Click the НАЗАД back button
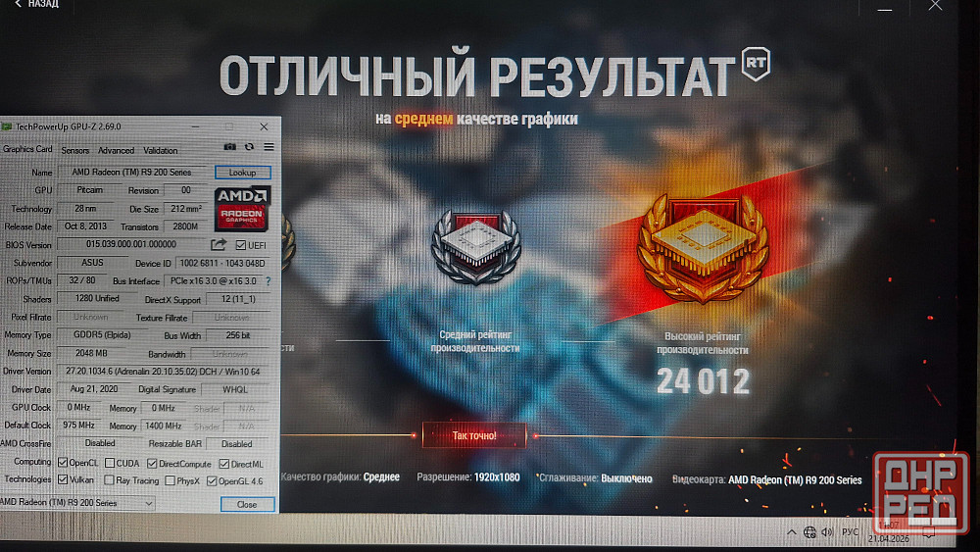The height and width of the screenshot is (552, 980). [37, 4]
